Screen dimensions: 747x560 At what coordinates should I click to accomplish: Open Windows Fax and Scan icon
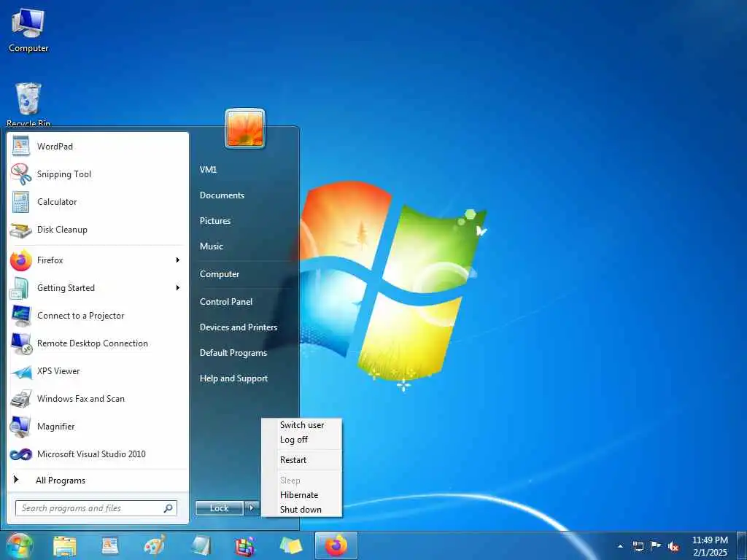coord(20,399)
